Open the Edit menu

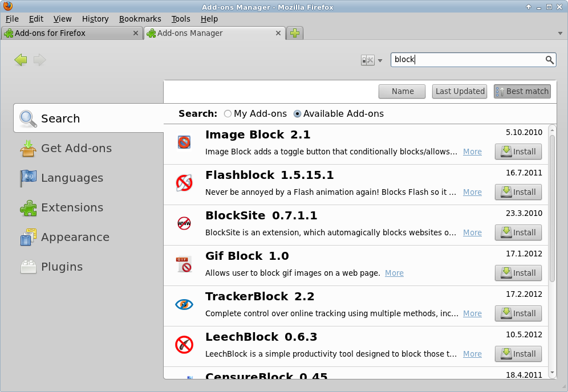point(36,19)
